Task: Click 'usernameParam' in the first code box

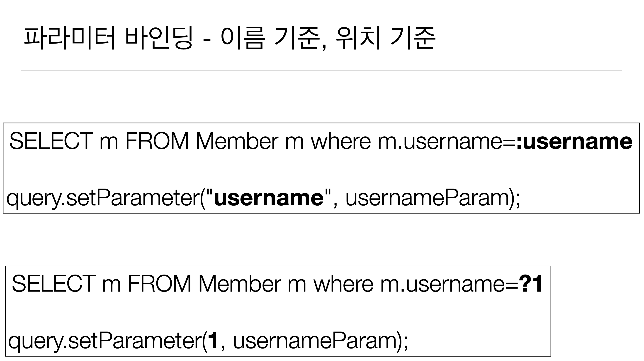Action: click(427, 198)
